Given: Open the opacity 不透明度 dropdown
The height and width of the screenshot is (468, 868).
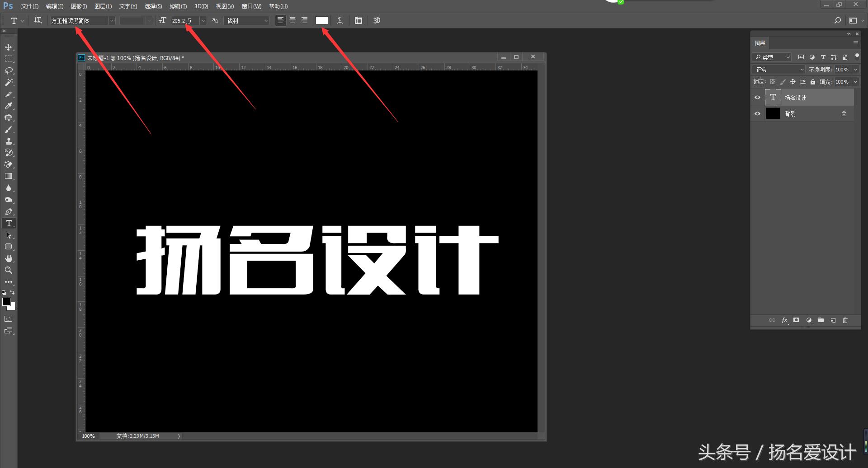Looking at the screenshot, I should click(x=855, y=69).
